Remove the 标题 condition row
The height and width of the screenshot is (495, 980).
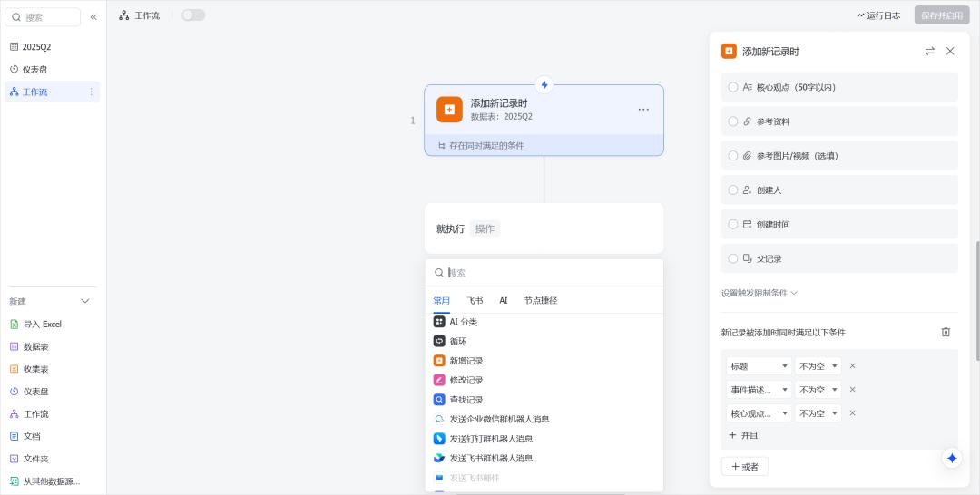click(x=852, y=366)
